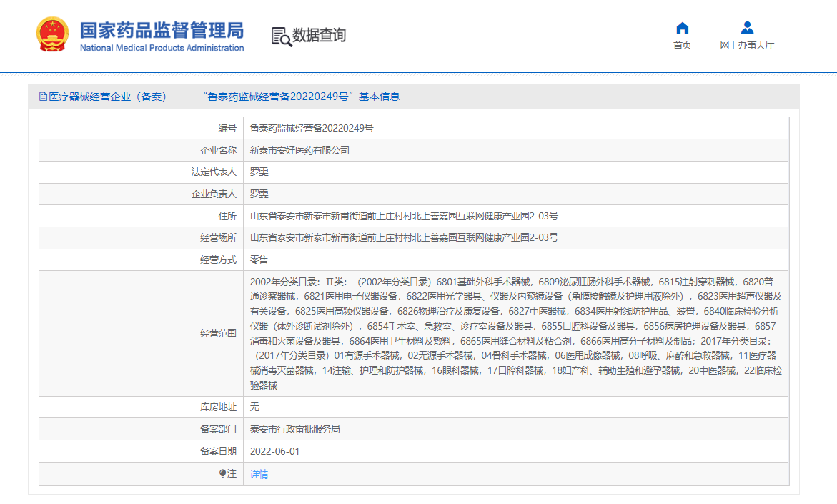Open the 详情 link
Viewport: 837px width, 504px height.
coord(259,474)
